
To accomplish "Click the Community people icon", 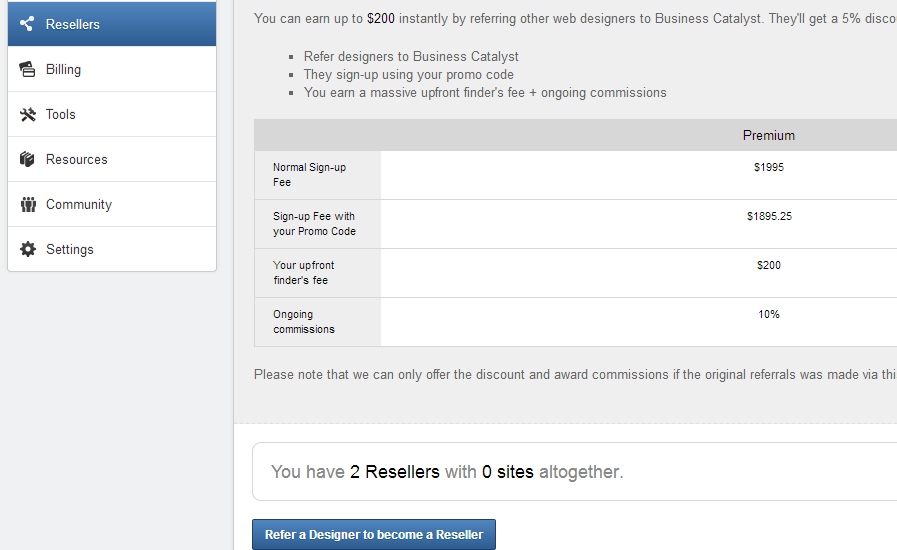I will pyautogui.click(x=28, y=204).
